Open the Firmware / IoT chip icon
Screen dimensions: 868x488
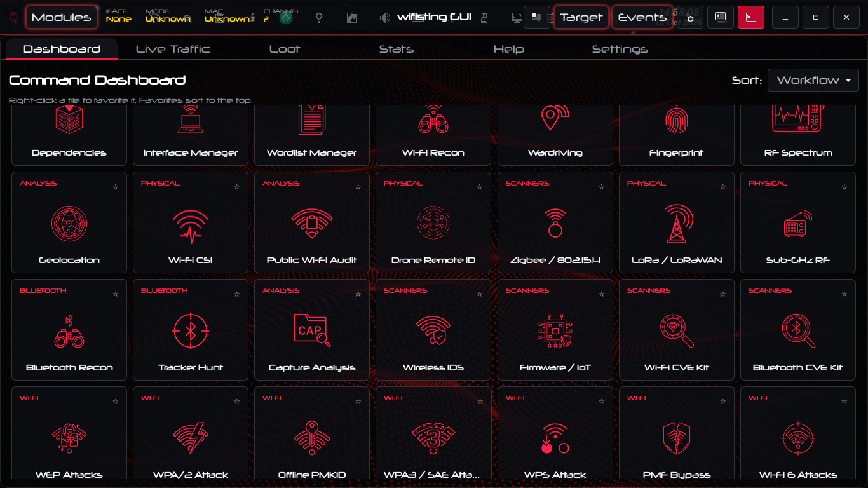tap(555, 331)
